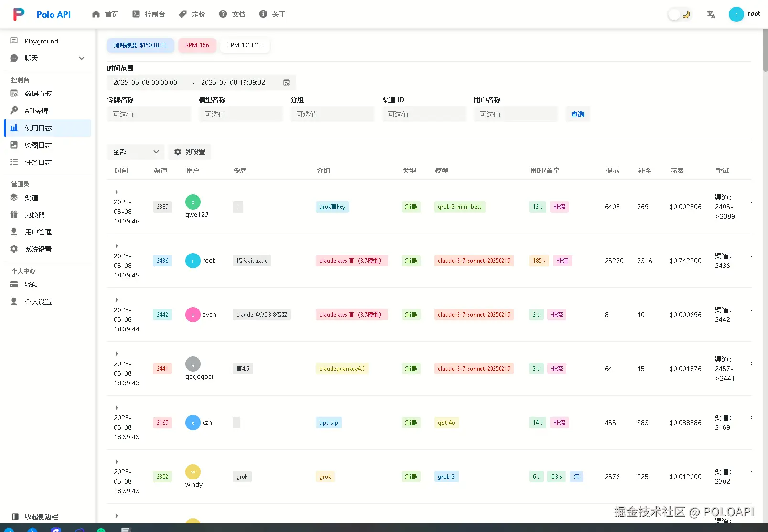Click the 使用日志 bar chart icon

(x=14, y=128)
